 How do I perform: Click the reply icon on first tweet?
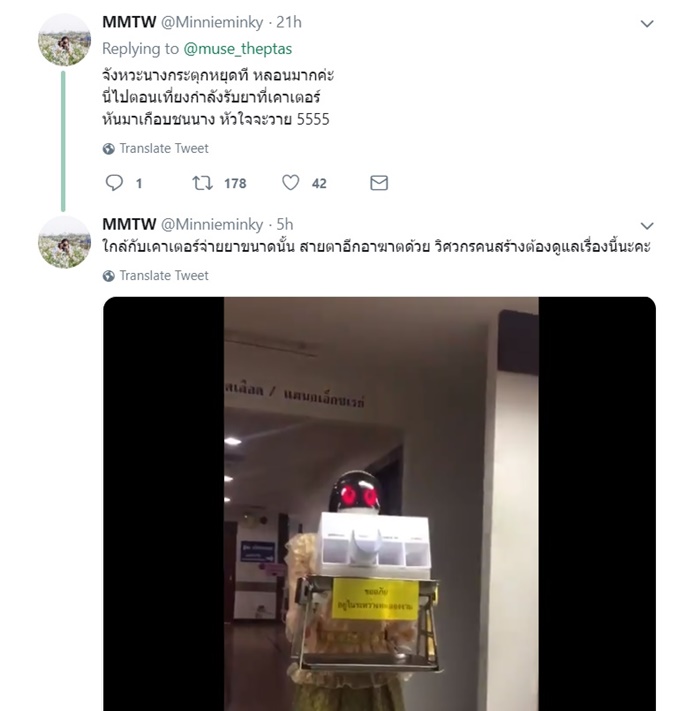point(114,183)
